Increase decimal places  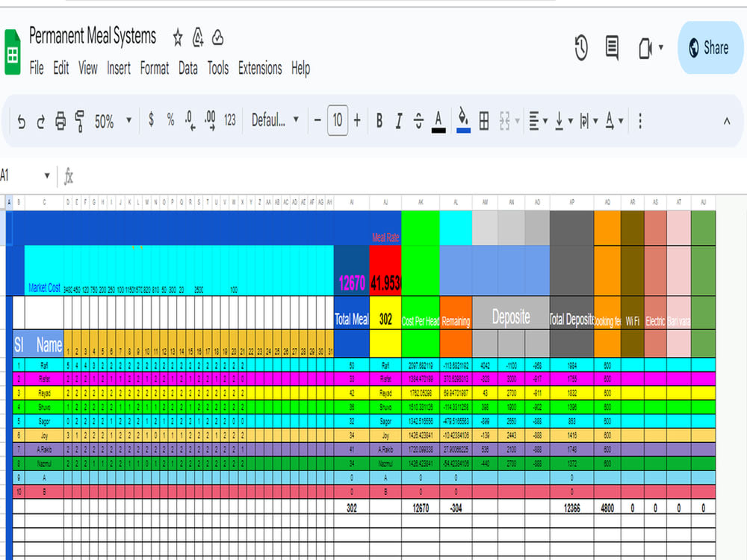(x=210, y=120)
